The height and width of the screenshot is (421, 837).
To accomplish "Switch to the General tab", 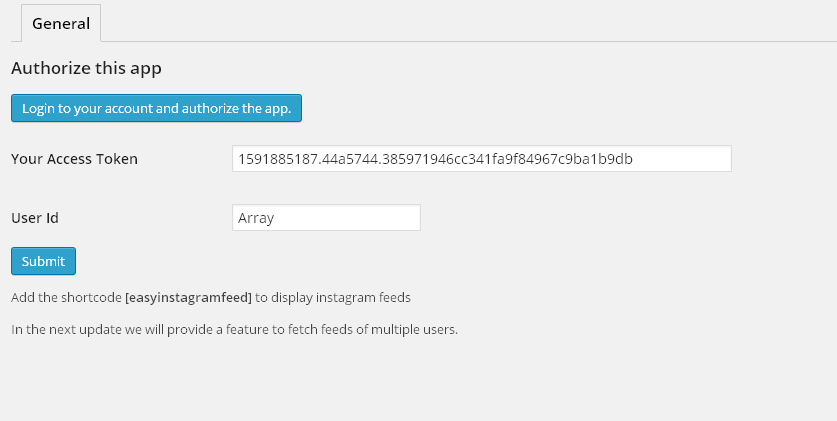I will point(61,23).
